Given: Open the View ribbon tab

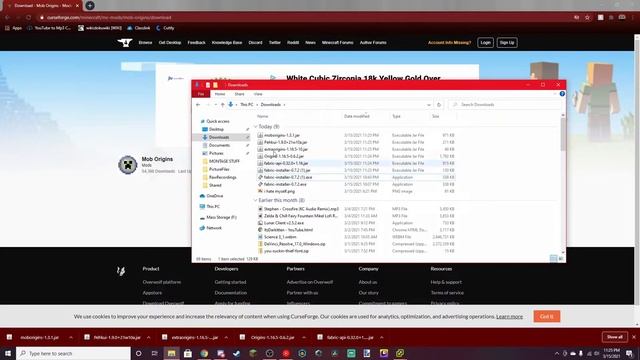Looking at the screenshot, I should [258, 94].
